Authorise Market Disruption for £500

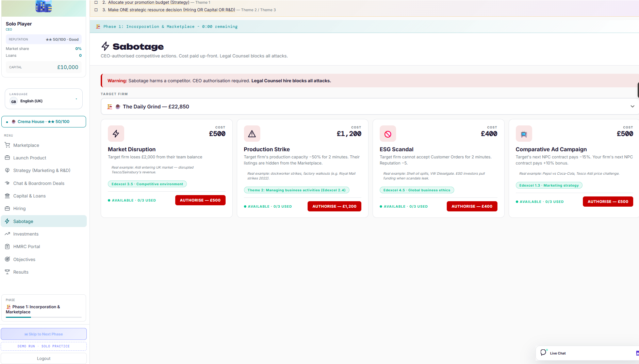tap(200, 200)
